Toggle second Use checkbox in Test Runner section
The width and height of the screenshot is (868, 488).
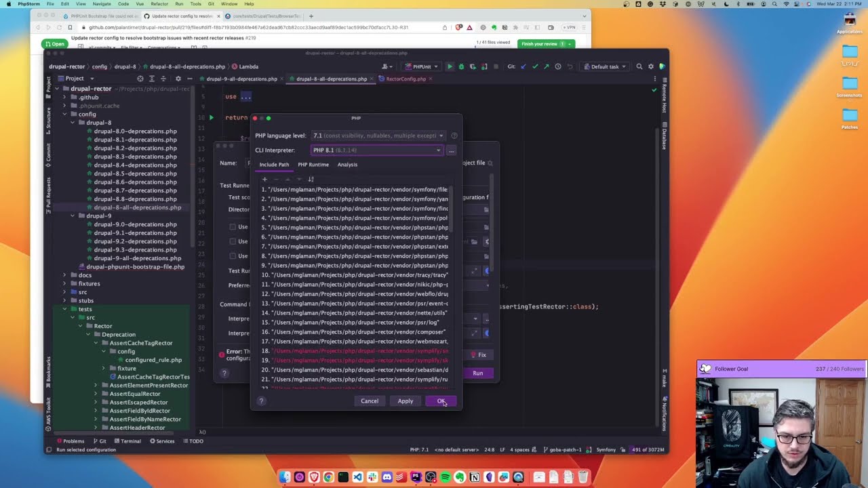233,241
